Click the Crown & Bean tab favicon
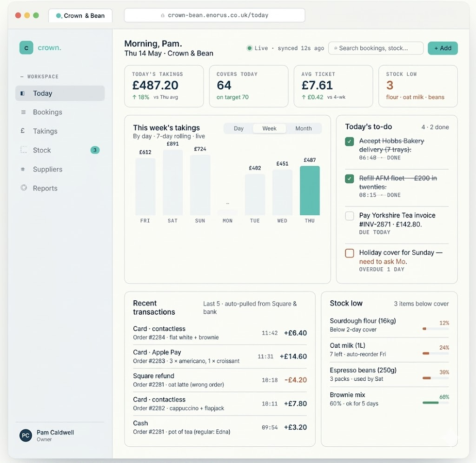This screenshot has height=463, width=476. [59, 15]
